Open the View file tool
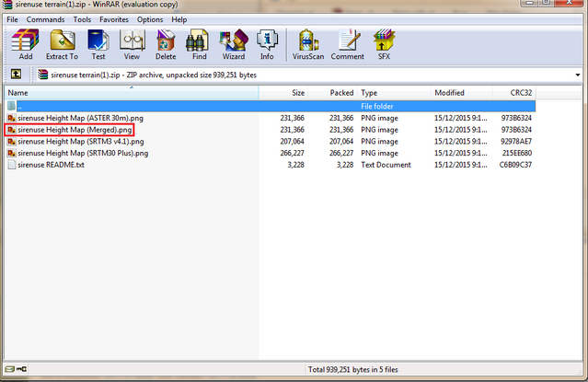The image size is (588, 382). tap(132, 44)
